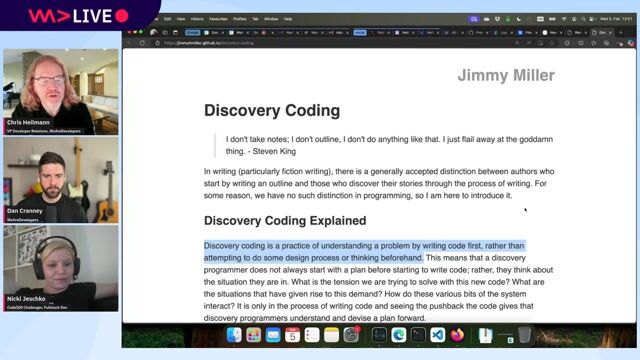Click the 'In writing (particularly fiction writing)' paragraph
Image resolution: width=640 pixels, height=360 pixels.
(x=379, y=183)
